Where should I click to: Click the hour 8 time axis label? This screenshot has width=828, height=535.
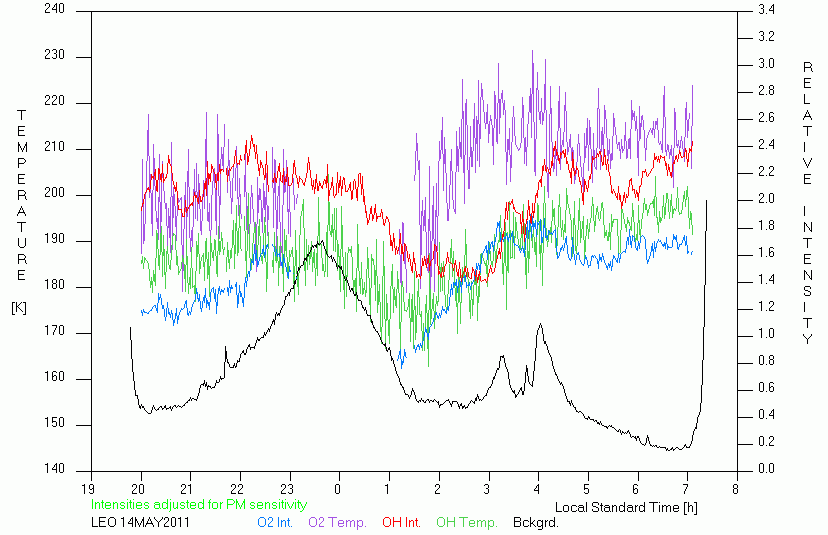(x=736, y=489)
